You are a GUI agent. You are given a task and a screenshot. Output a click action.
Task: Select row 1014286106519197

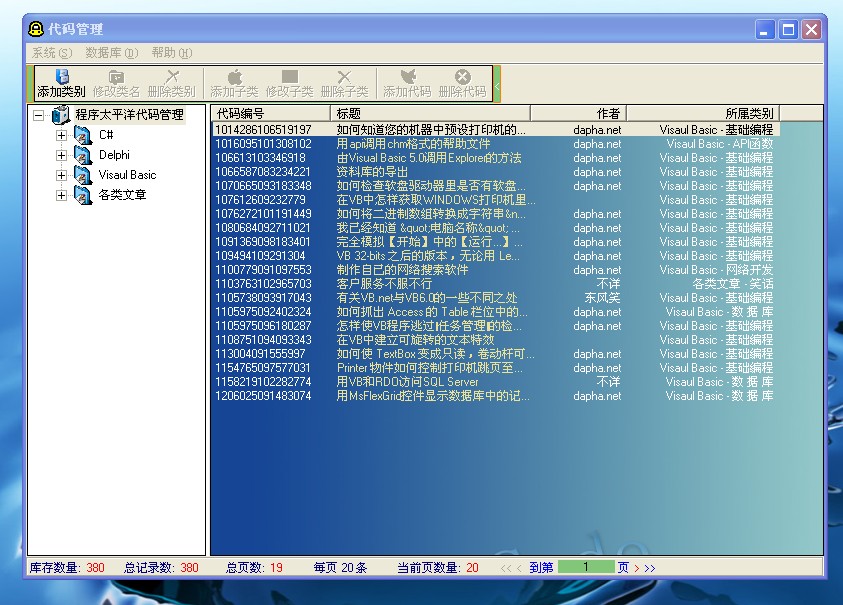(x=495, y=130)
